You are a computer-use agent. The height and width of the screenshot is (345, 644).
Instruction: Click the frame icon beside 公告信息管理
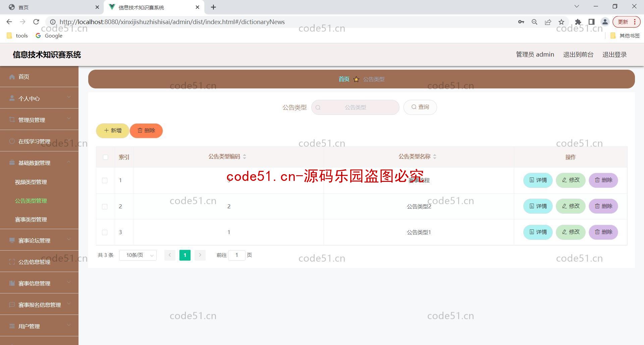pos(12,262)
